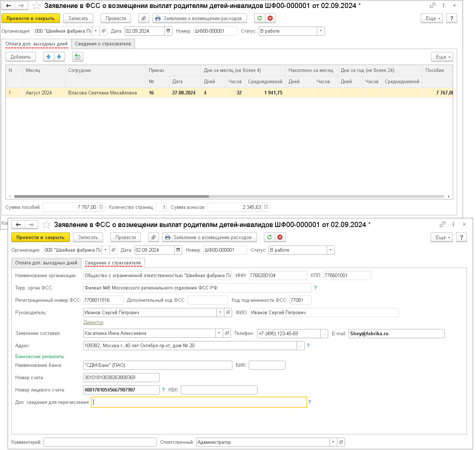This screenshot has width=476, height=450.
Task: Click the КБК input field
Action: pyautogui.click(x=219, y=390)
